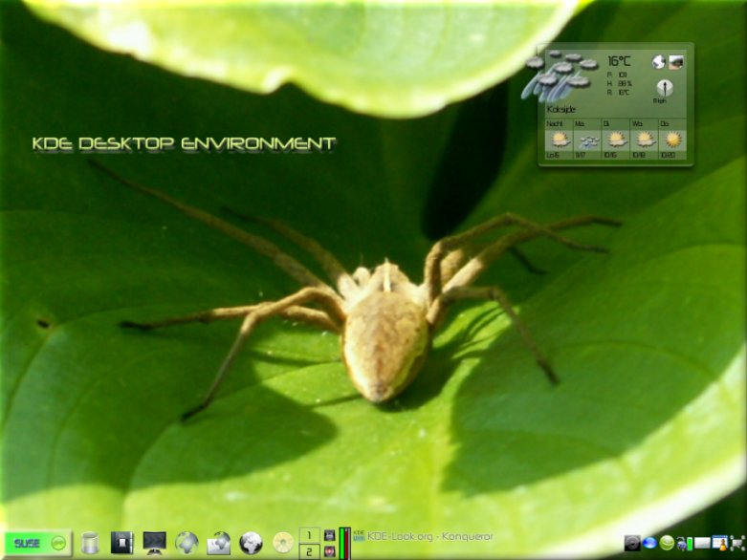The height and width of the screenshot is (560, 747).
Task: Select the Ma forecast rain icon
Action: pyautogui.click(x=587, y=140)
